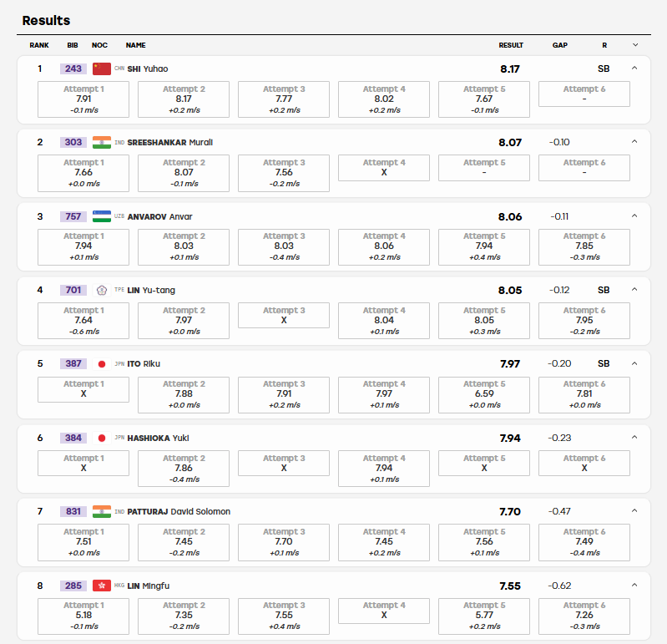Viewport: 667px width, 644px height.
Task: Select LIN Mingfu Attempt 1 box 5.18
Action: 83,616
